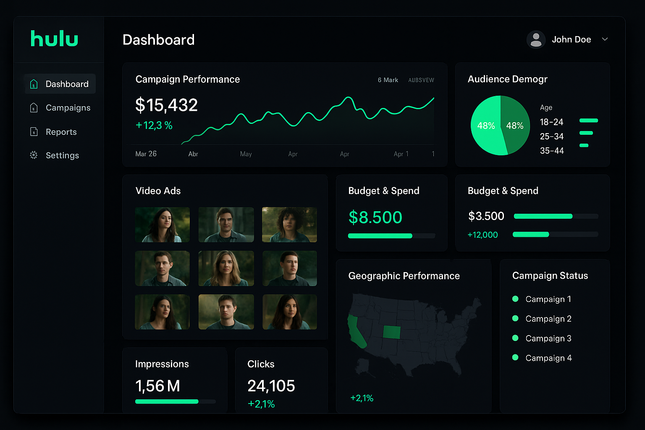Click California on the US map
The image size is (645, 430).
(x=356, y=330)
